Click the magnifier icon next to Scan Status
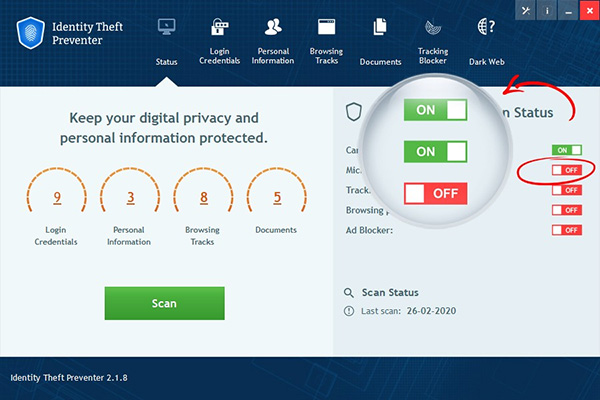 (349, 293)
